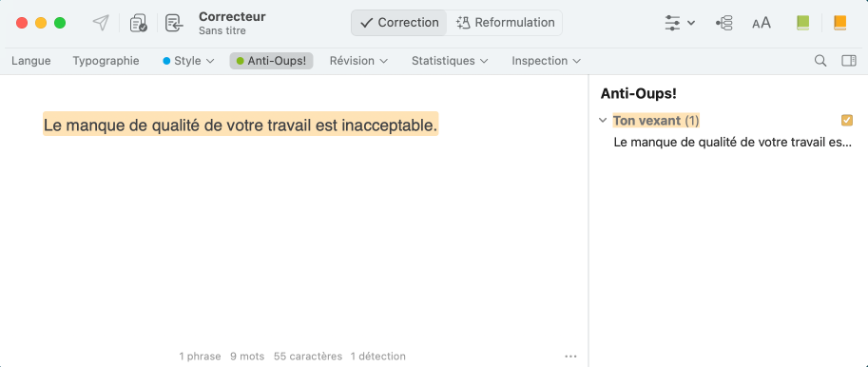Screen dimensions: 868x367
Task: Expand the Statistiques dropdown
Action: [450, 61]
